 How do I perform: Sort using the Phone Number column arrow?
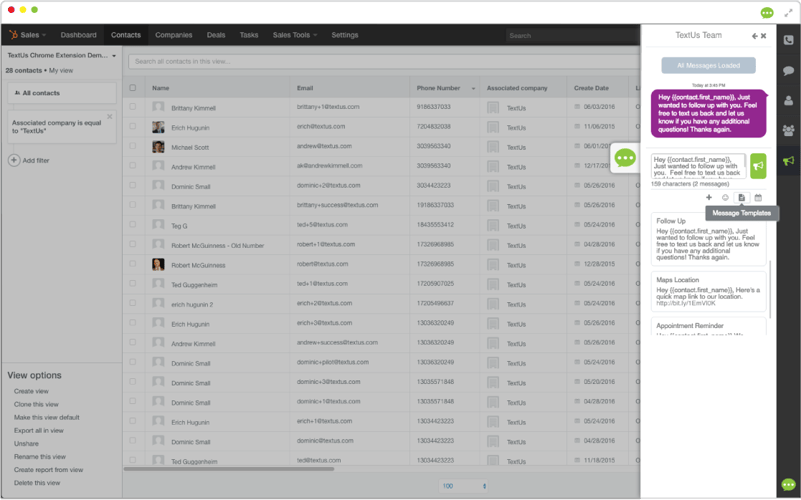(473, 88)
